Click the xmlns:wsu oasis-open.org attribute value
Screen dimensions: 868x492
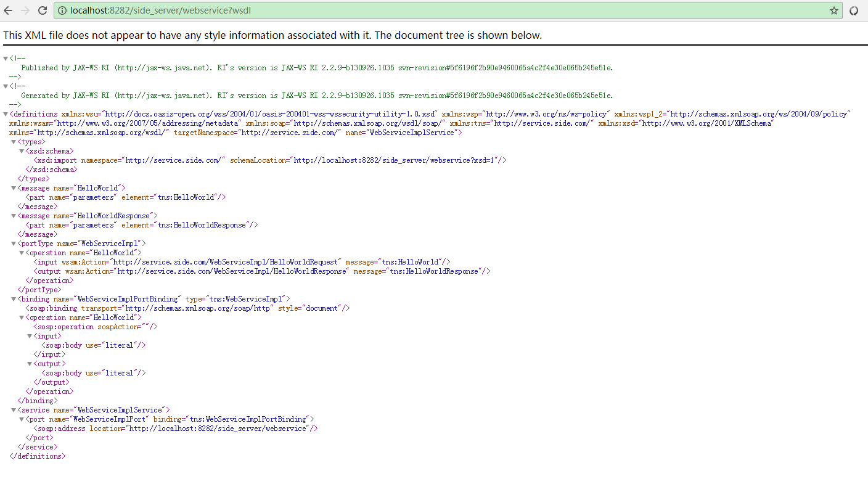click(270, 114)
